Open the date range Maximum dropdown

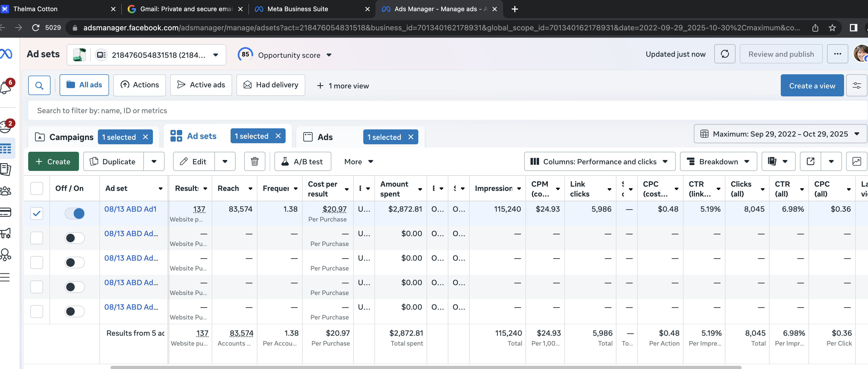coord(780,134)
